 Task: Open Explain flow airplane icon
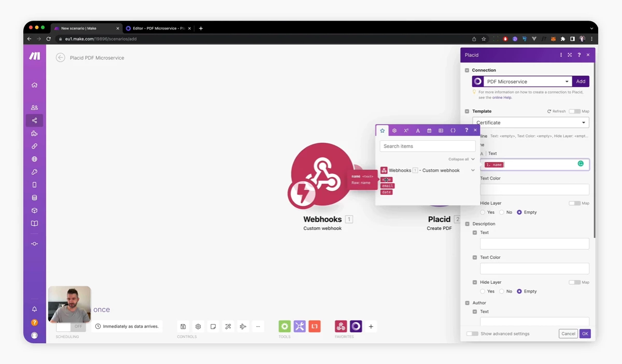(243, 326)
